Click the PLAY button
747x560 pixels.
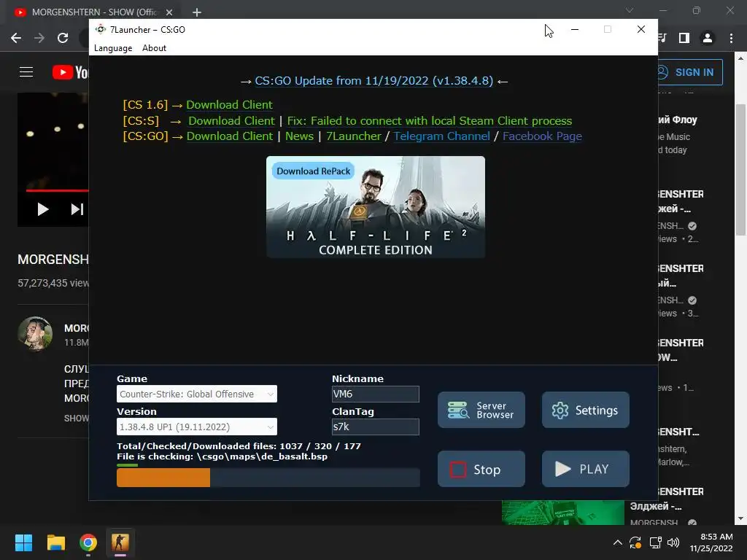(586, 469)
